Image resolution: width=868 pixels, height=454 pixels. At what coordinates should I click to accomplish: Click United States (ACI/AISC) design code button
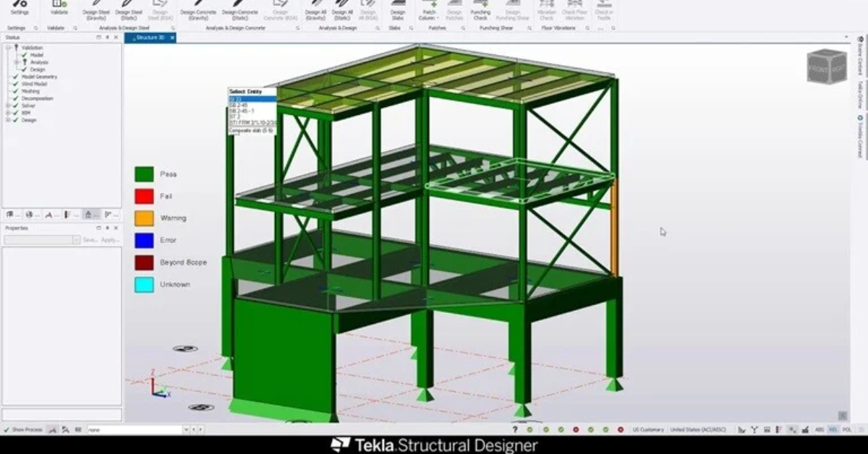pos(697,429)
